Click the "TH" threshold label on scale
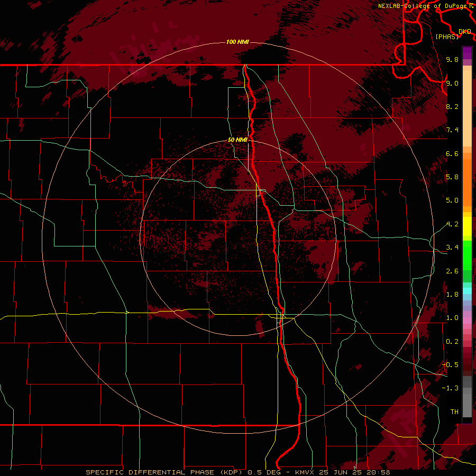This screenshot has height=476, width=476. 454,412
